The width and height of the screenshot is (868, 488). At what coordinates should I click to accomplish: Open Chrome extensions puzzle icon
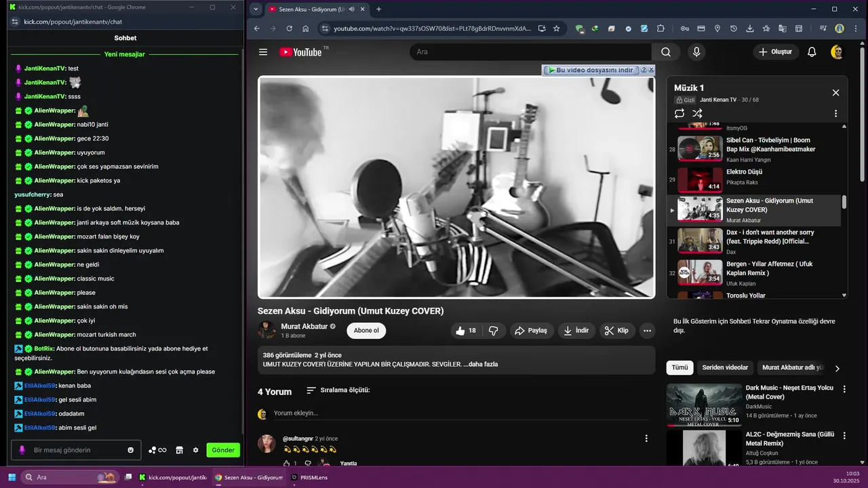660,28
